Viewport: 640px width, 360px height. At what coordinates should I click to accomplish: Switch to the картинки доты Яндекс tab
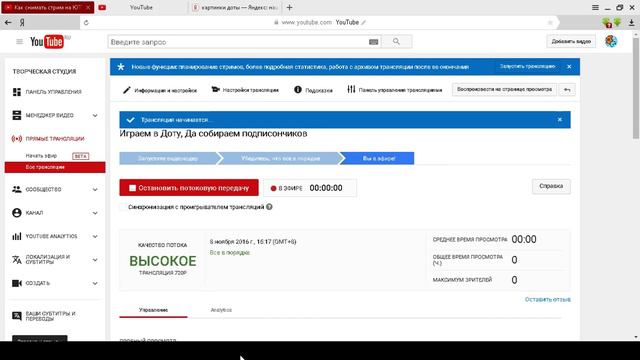click(x=235, y=7)
